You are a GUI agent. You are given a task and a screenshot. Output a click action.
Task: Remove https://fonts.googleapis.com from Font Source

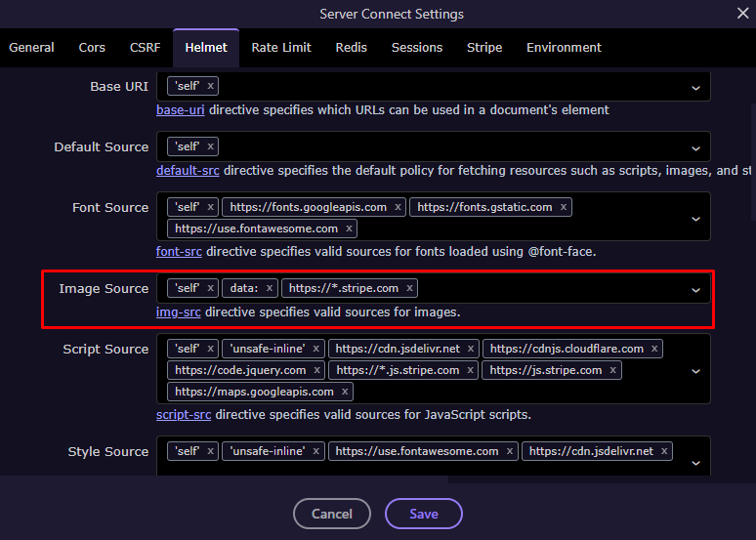point(398,207)
